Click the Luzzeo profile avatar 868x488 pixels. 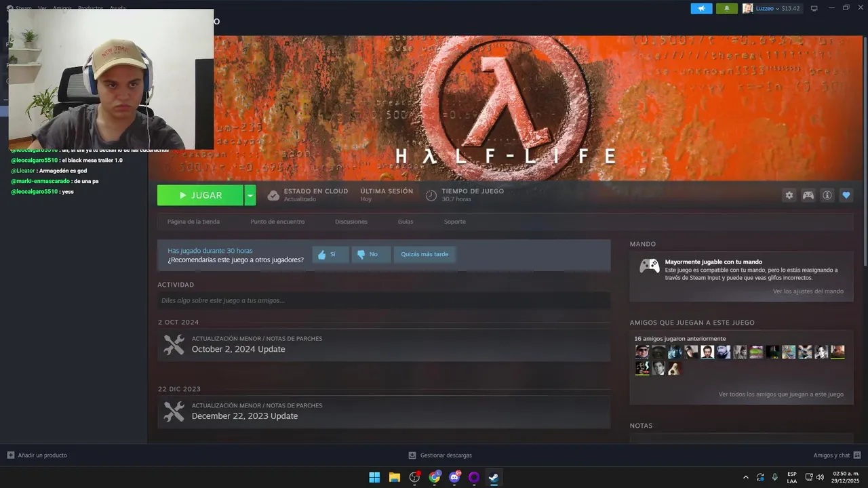tap(748, 8)
